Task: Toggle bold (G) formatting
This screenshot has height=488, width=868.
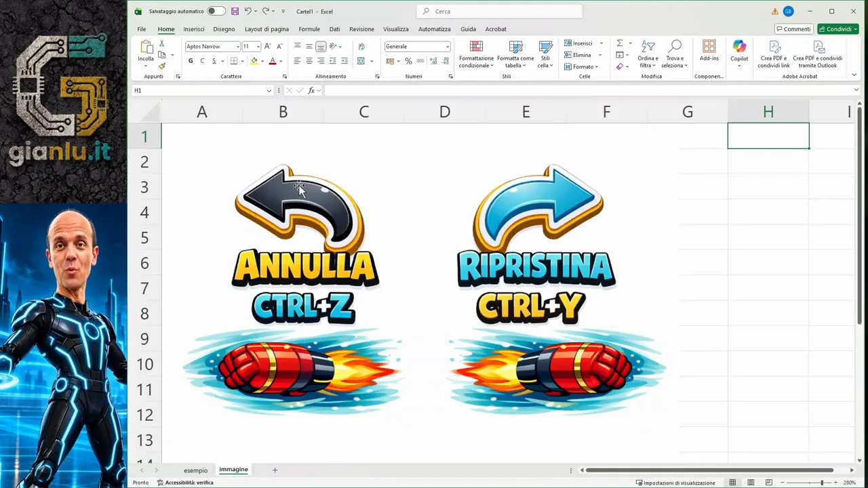Action: pyautogui.click(x=191, y=61)
